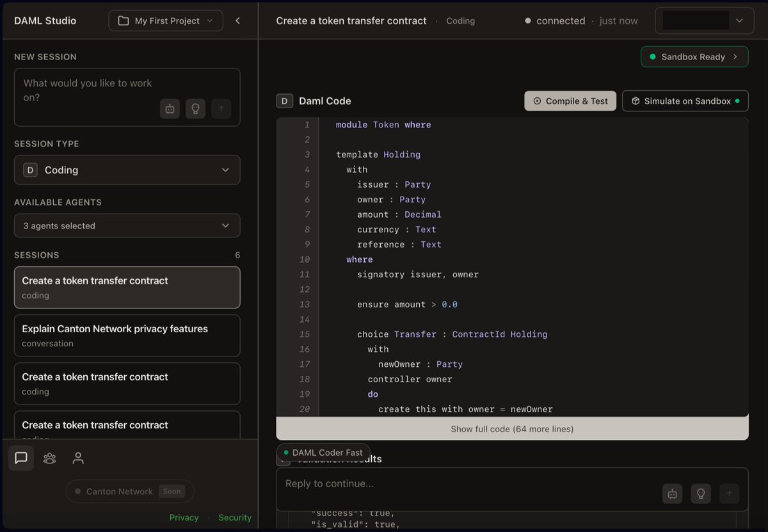Click code line 'create this with owner = newOwner'
The height and width of the screenshot is (532, 768).
(x=465, y=409)
